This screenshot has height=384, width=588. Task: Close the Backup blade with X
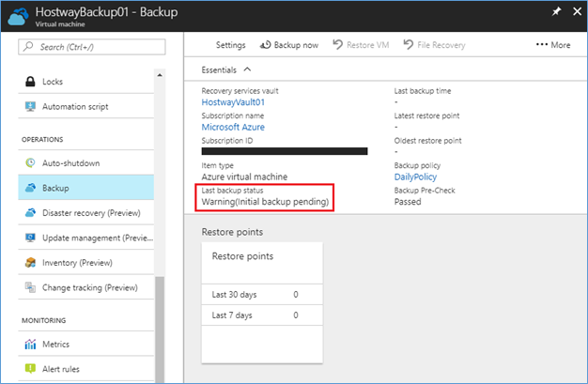click(578, 11)
